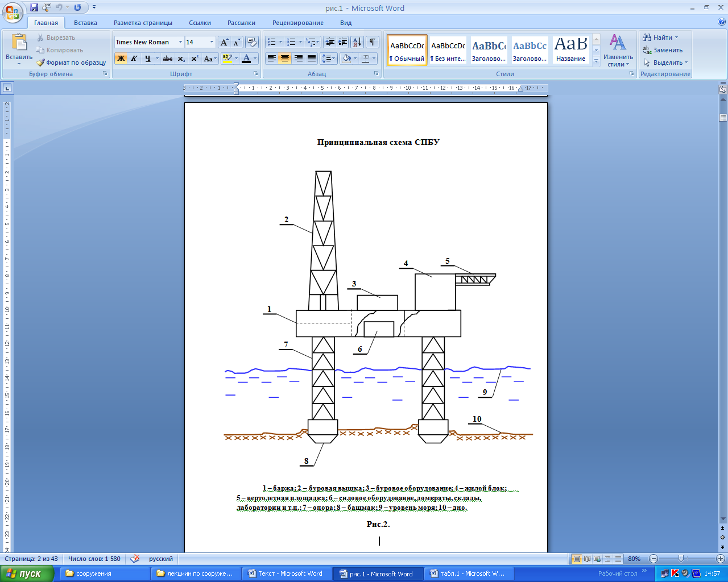Switch to the Вставка ribbon tab
The image size is (728, 582).
[85, 23]
